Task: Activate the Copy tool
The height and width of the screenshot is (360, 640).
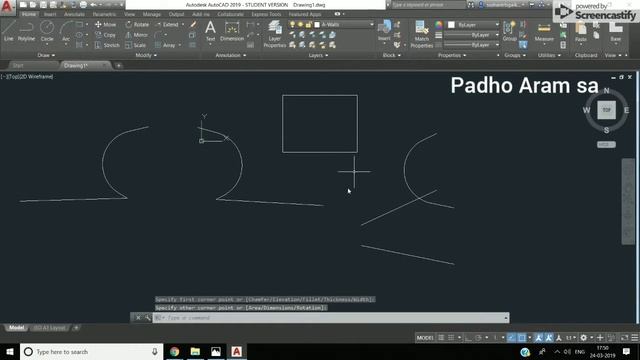Action: point(105,35)
